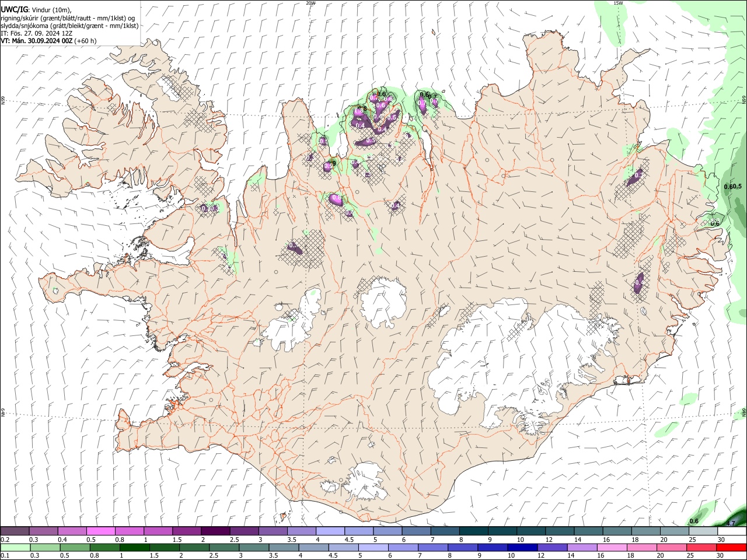Screen dimensions: 747x560
Task: Select the deep blue lower swatch starting at 10
Action: tap(522, 548)
